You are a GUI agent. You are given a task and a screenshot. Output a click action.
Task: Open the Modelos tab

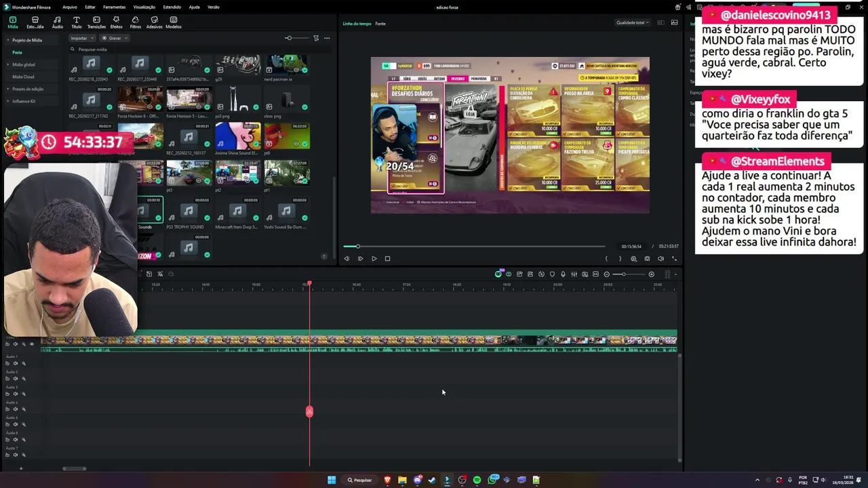point(174,23)
